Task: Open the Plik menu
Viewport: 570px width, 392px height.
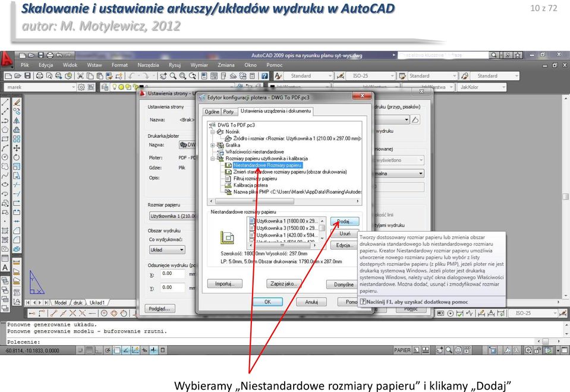Action: [x=25, y=65]
